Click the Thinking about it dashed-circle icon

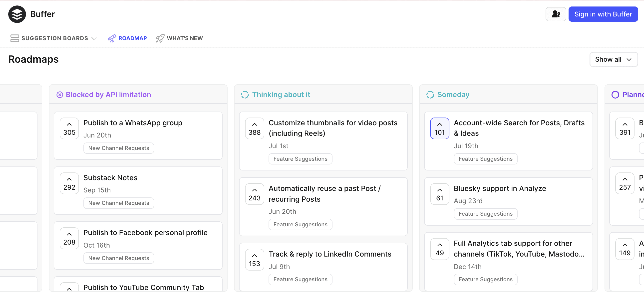point(245,95)
